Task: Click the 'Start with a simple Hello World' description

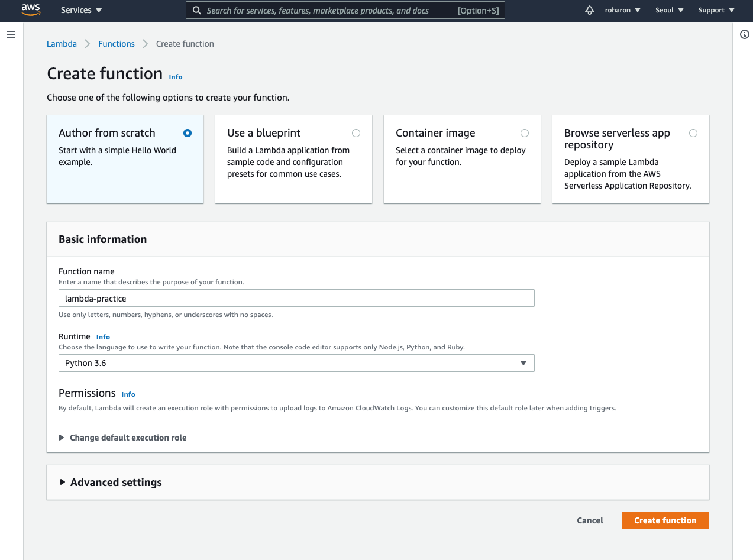Action: [x=117, y=156]
